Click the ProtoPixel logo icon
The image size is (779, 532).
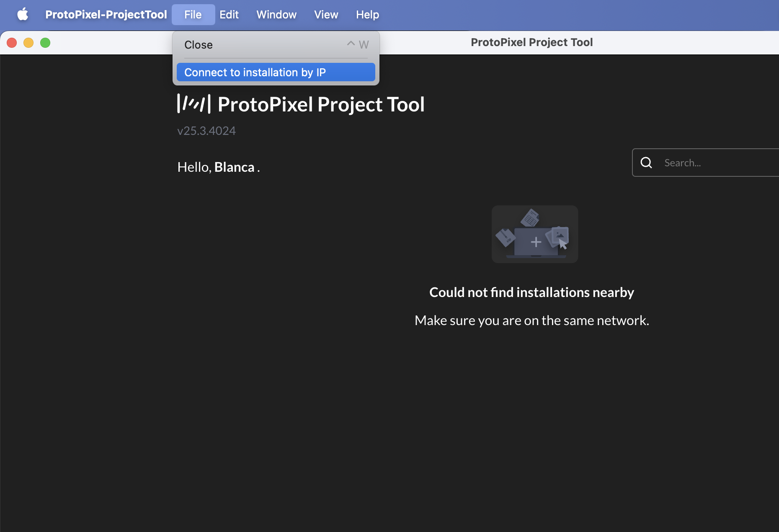tap(193, 104)
